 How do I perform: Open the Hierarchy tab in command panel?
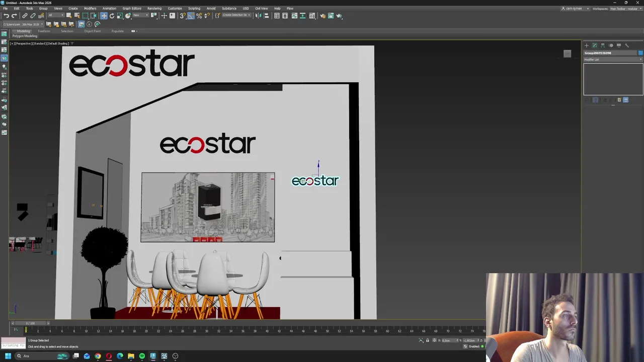tap(603, 46)
